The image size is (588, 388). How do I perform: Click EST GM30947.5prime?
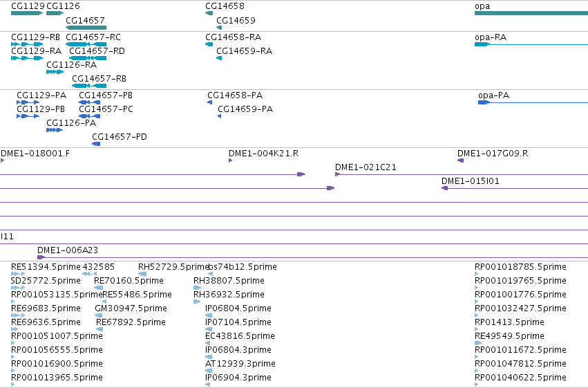click(99, 315)
